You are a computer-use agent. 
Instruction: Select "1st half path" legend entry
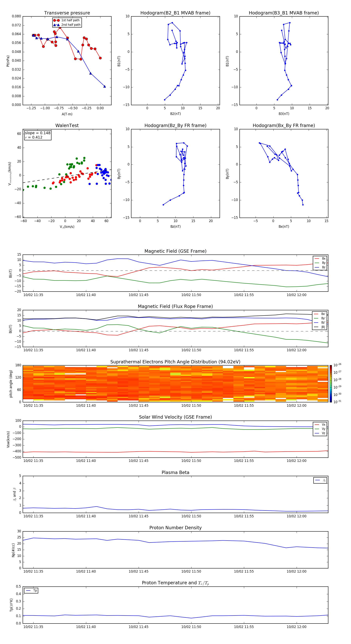tap(67, 20)
